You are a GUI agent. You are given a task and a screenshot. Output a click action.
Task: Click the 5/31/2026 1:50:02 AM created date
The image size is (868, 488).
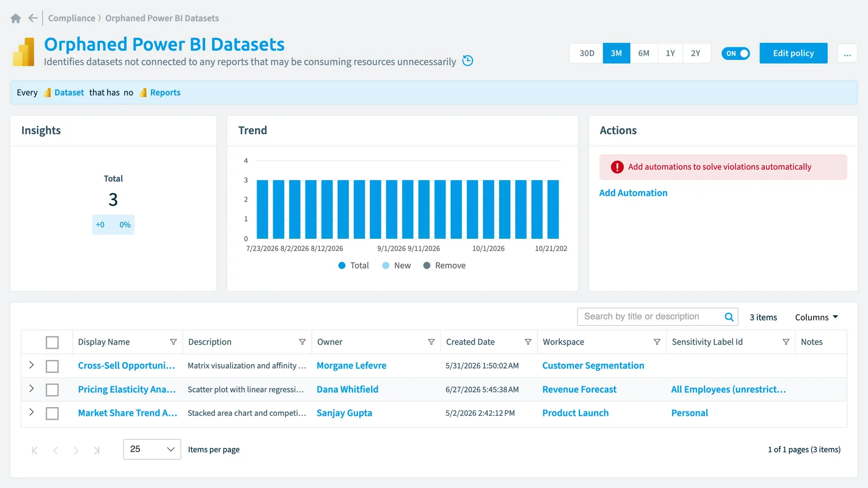pos(482,366)
